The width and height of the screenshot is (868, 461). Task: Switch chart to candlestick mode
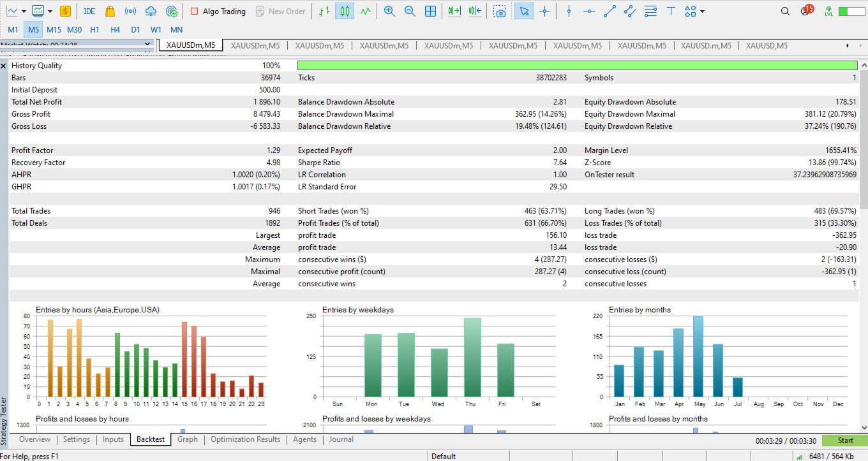pyautogui.click(x=345, y=11)
